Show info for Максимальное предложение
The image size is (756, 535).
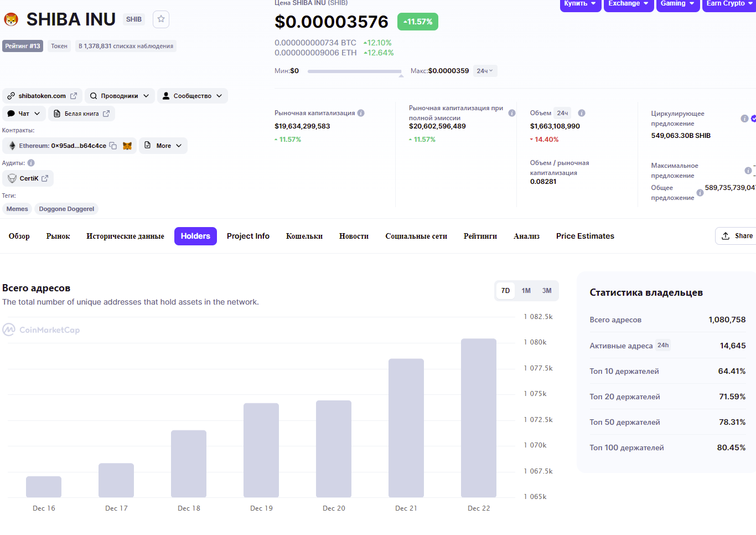point(748,171)
